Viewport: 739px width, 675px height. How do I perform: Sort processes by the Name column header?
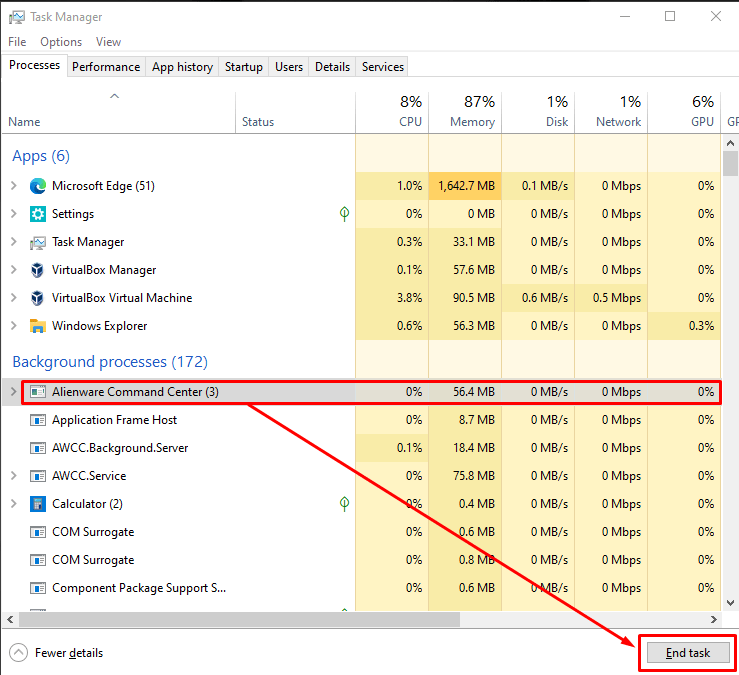point(118,113)
